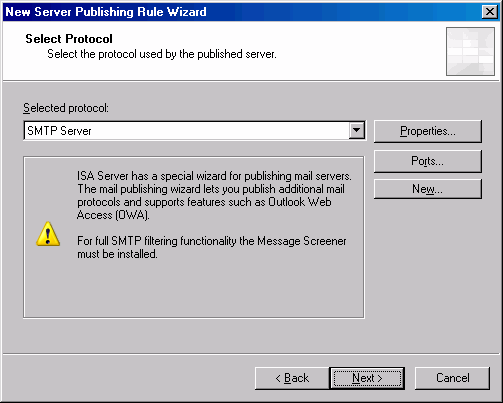This screenshot has width=503, height=403.
Task: Open the Ports settings button
Action: click(428, 161)
